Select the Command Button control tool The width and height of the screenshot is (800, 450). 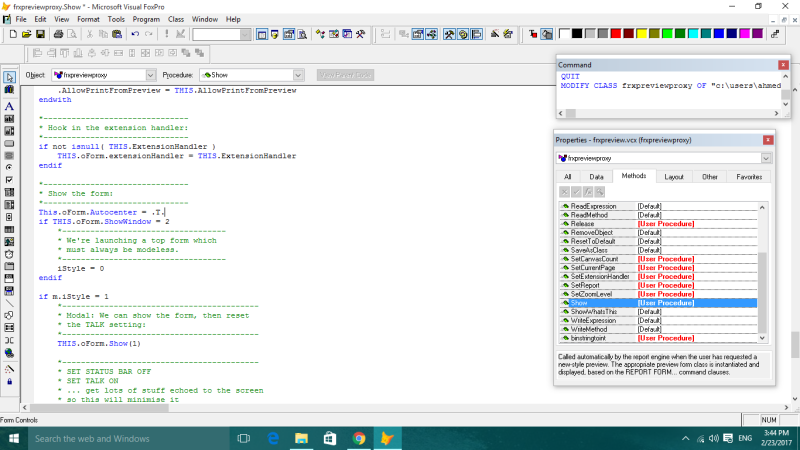click(x=9, y=143)
